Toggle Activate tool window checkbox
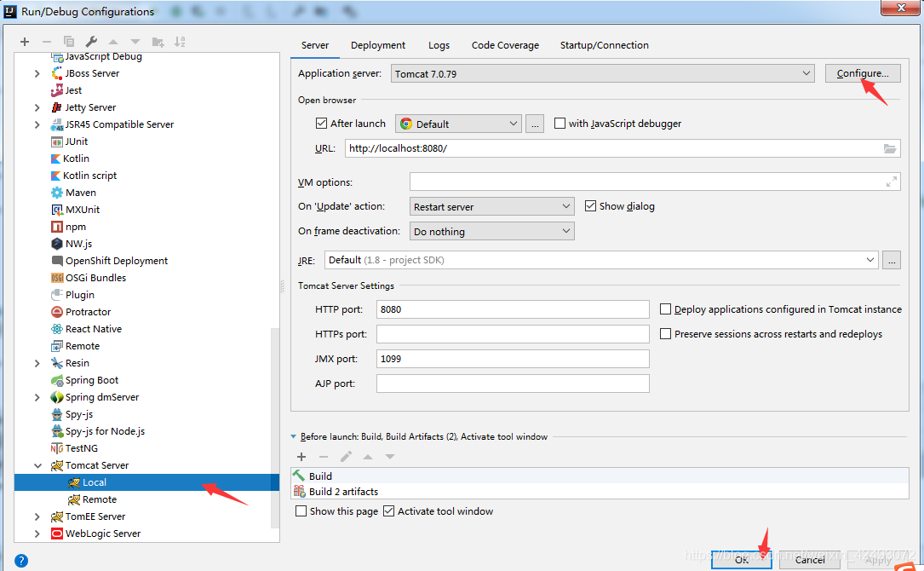The height and width of the screenshot is (571, 924). (x=388, y=510)
